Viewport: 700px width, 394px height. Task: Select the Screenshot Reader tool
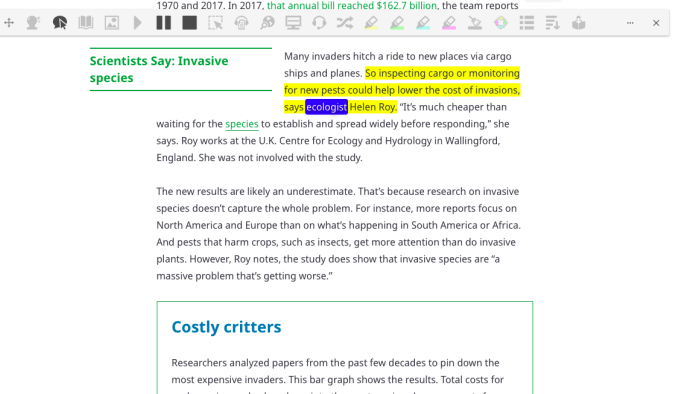(216, 23)
